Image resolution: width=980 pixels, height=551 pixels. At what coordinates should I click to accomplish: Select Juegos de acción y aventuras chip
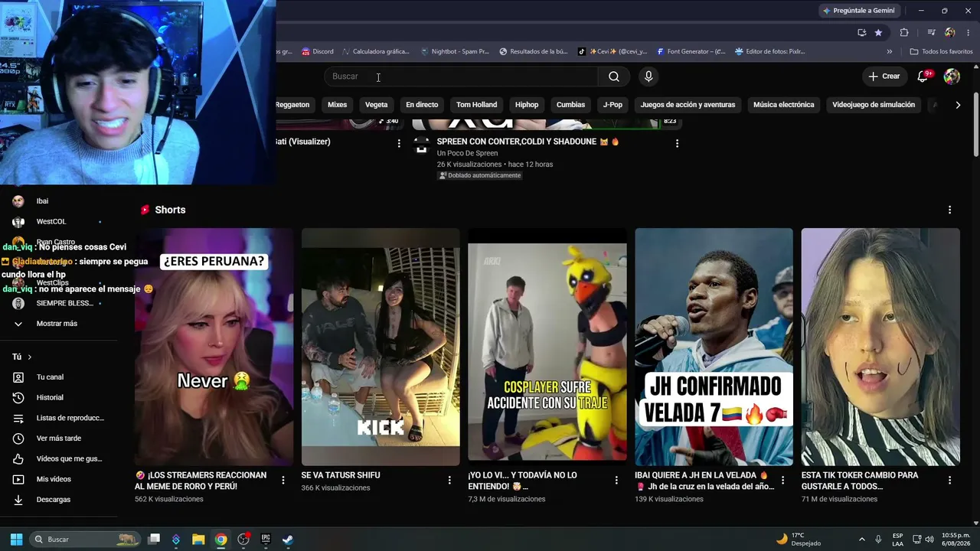tap(688, 105)
